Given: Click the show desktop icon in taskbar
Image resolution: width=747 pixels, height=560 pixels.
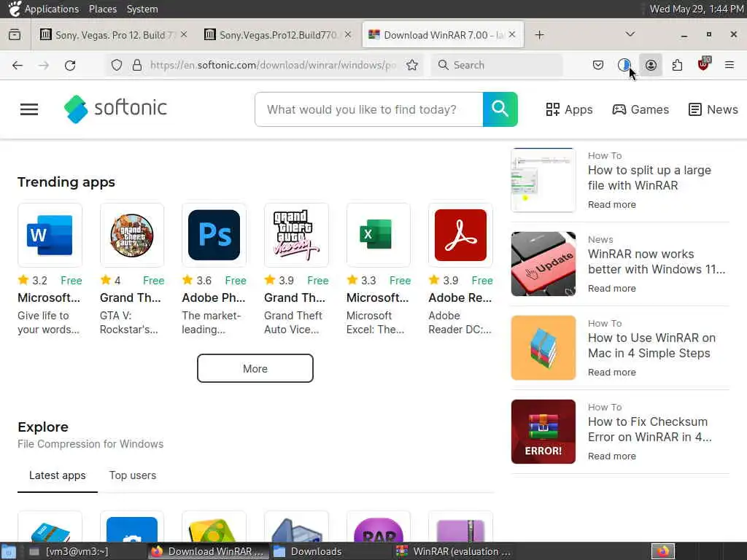Looking at the screenshot, I should (9, 551).
